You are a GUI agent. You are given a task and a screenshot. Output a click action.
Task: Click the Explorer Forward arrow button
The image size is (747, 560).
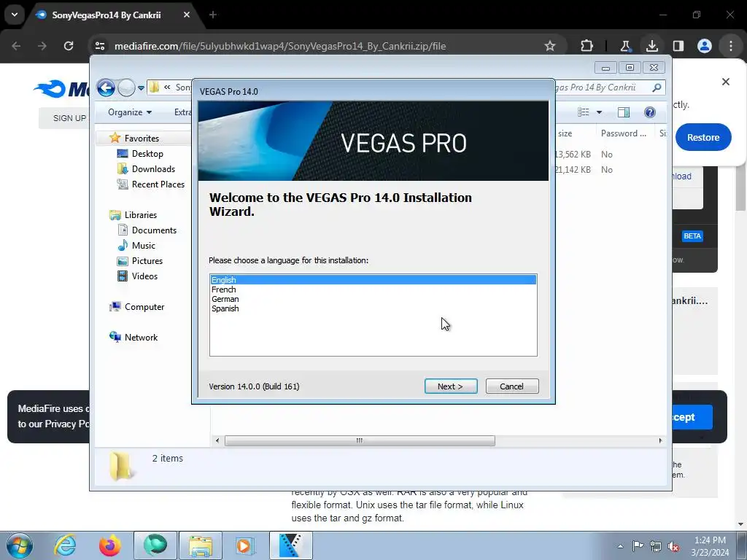(126, 87)
